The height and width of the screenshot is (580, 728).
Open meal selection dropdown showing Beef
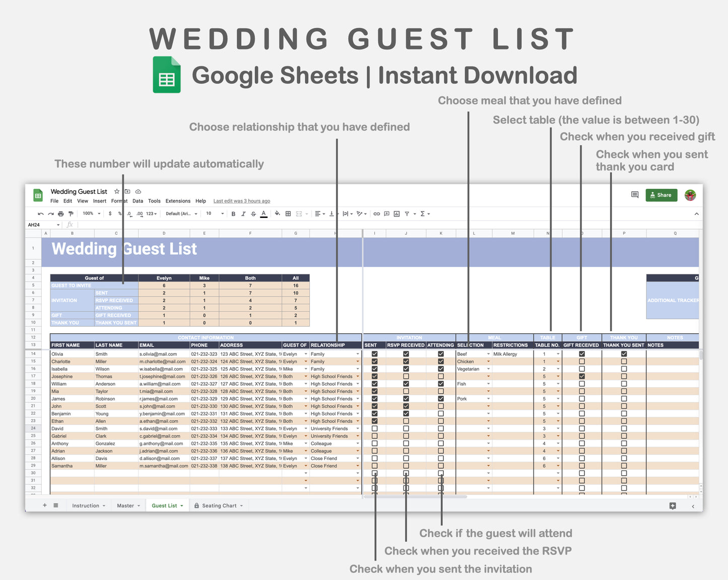[488, 354]
